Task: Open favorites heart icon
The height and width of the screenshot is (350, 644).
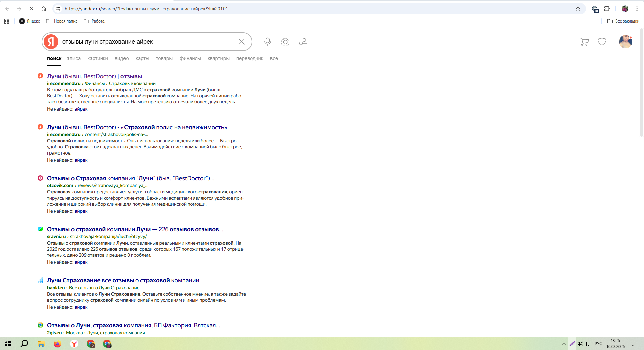Action: coord(602,42)
